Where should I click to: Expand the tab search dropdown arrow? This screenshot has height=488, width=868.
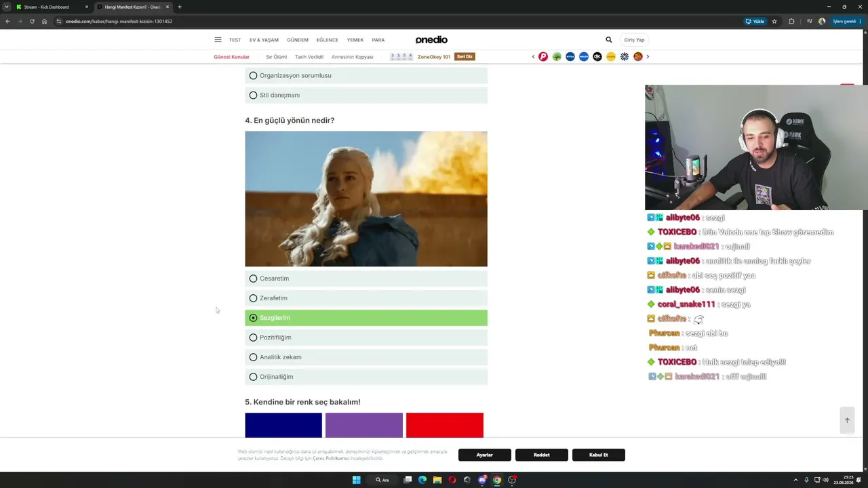[x=6, y=7]
